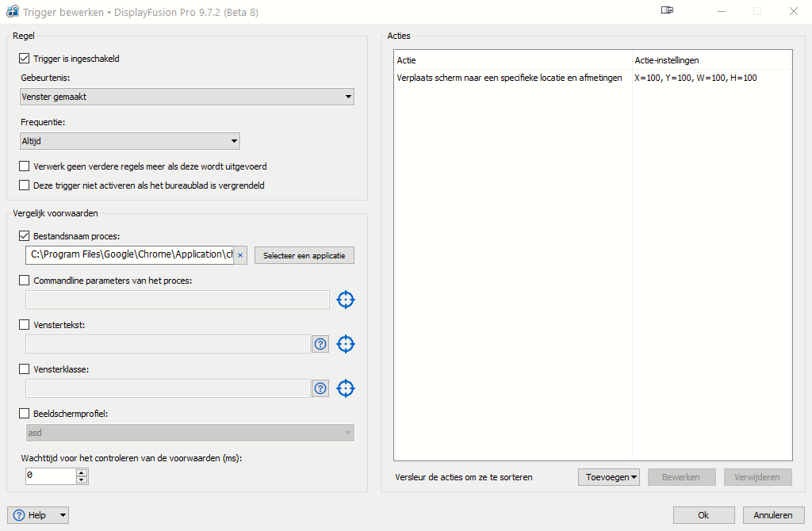Click the Ok button
The height and width of the screenshot is (531, 812).
click(x=703, y=515)
